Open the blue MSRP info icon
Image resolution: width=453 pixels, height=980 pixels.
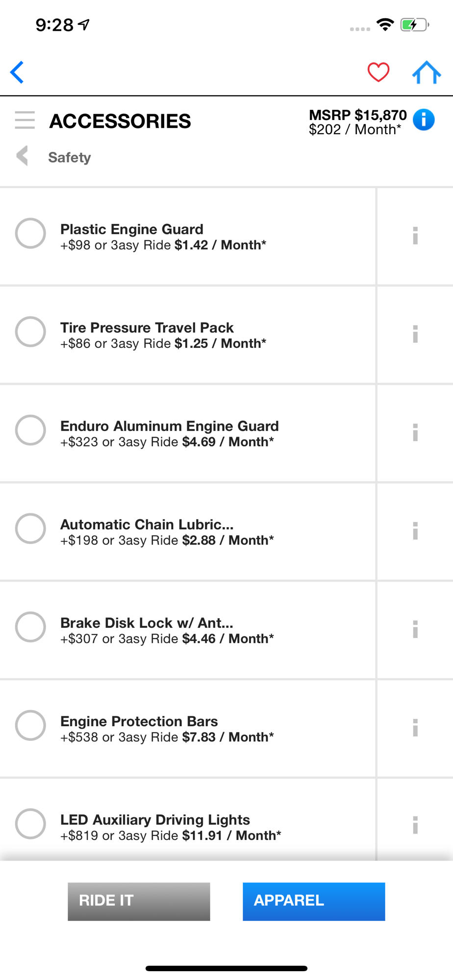424,120
